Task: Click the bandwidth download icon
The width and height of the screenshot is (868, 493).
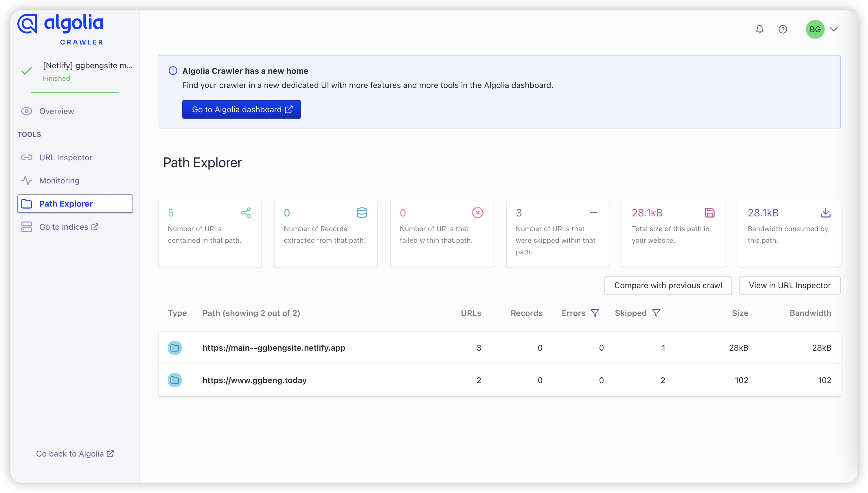Action: pyautogui.click(x=825, y=213)
